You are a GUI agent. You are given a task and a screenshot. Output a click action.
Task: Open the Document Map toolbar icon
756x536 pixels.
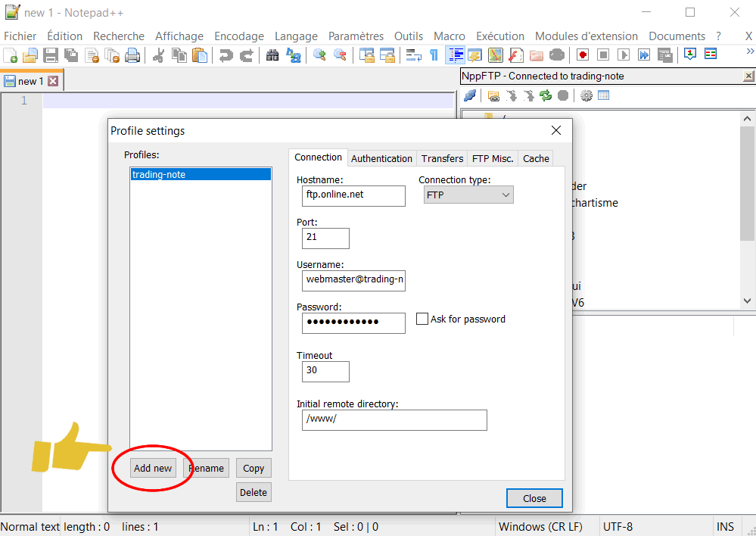pyautogui.click(x=495, y=55)
